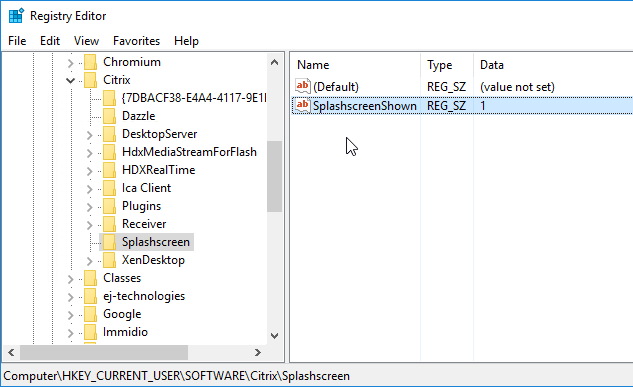Click the Plugins folder icon
The width and height of the screenshot is (633, 387).
click(109, 206)
